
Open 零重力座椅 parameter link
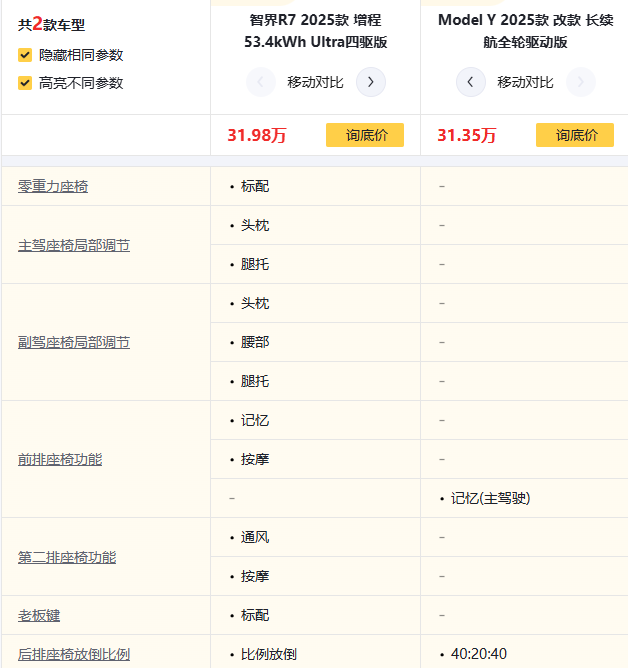[53, 186]
